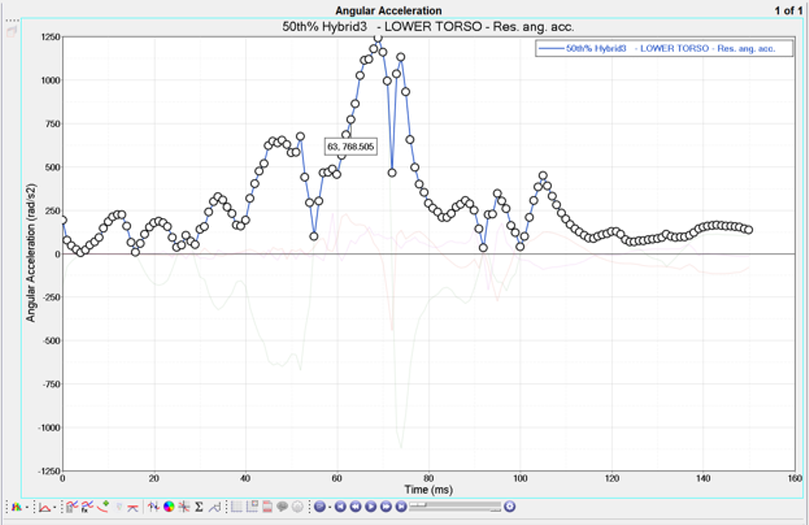
Task: Open the notes speech bubble icon
Action: point(283,507)
